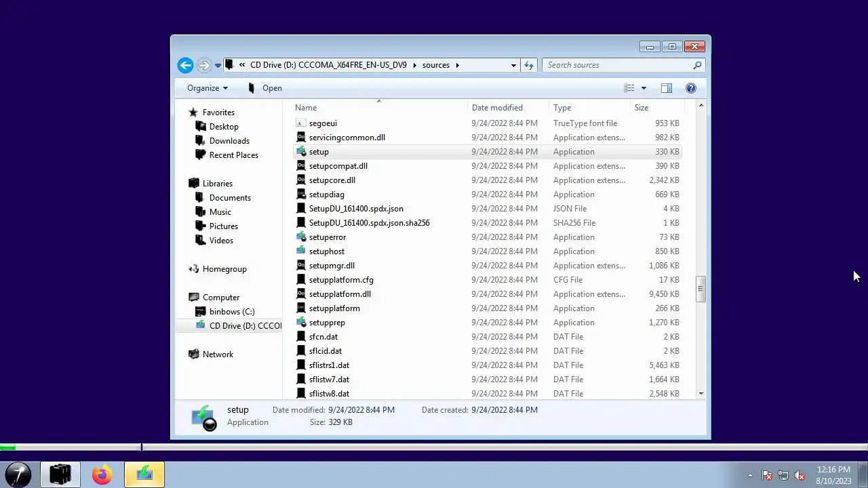Open the address bar history dropdown
The image size is (868, 488).
[513, 65]
